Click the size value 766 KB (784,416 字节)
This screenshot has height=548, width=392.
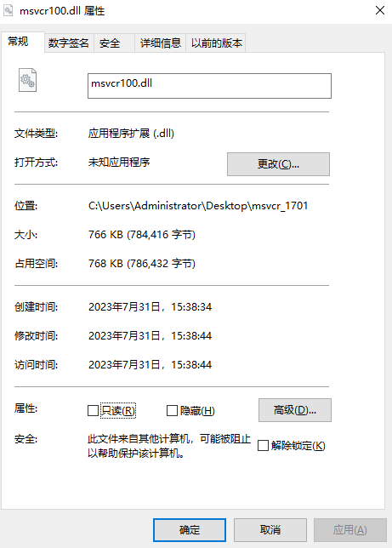[142, 235]
